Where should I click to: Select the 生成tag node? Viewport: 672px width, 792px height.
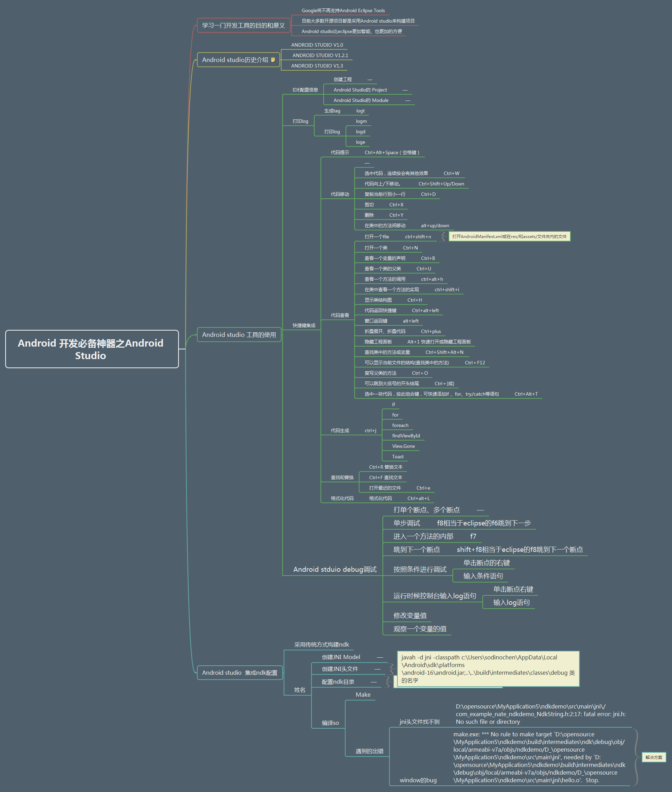[332, 111]
